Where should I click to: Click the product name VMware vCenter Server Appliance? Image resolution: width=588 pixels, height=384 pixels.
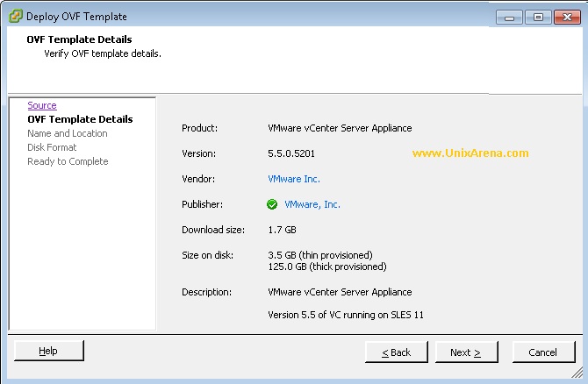click(340, 128)
